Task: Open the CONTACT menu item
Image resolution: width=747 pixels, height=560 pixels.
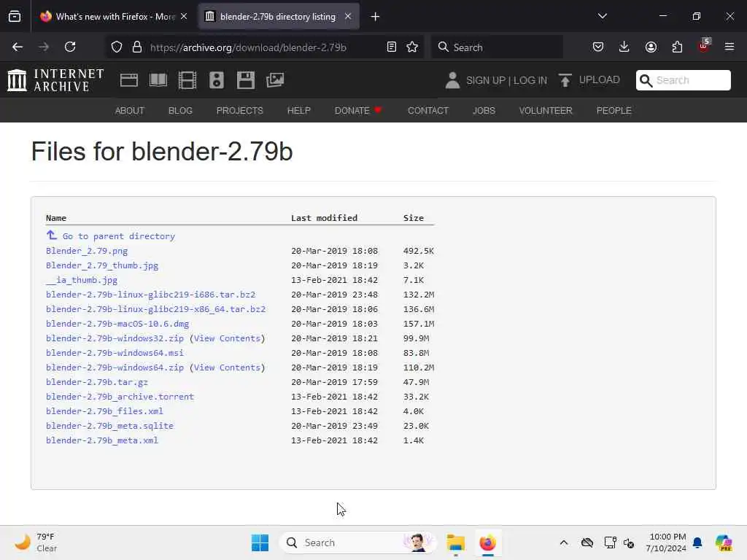Action: click(x=428, y=111)
